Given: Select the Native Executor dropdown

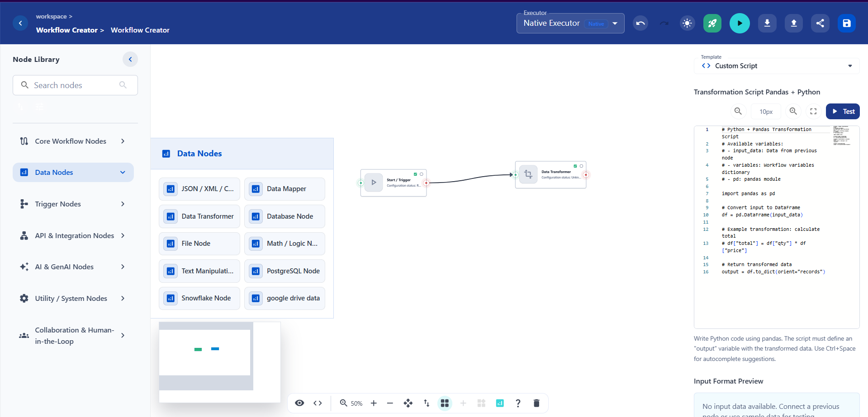Looking at the screenshot, I should [614, 23].
